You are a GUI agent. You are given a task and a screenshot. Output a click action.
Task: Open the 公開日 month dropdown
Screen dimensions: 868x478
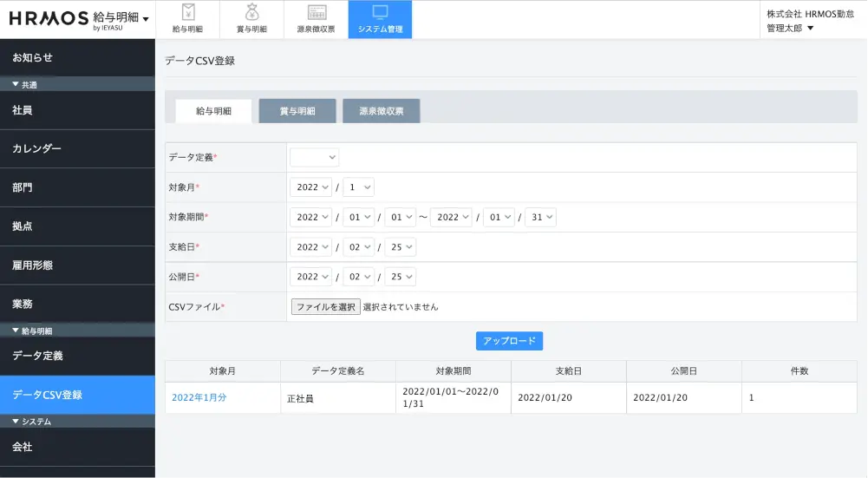pyautogui.click(x=359, y=277)
